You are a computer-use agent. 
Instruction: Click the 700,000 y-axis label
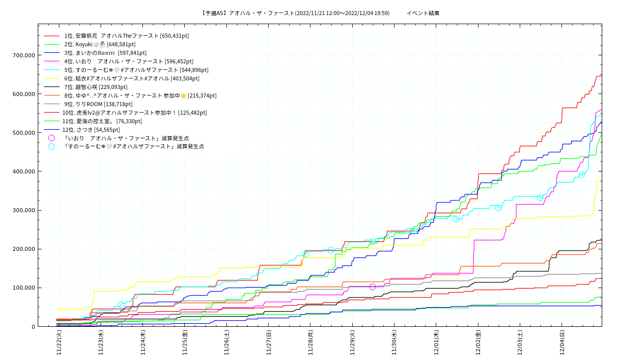(x=25, y=55)
